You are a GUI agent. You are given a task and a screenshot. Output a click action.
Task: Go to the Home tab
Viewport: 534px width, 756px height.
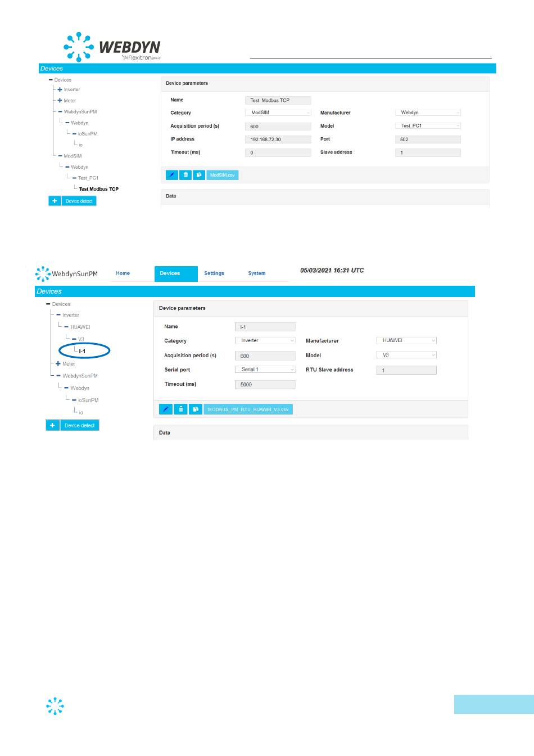[x=123, y=273]
